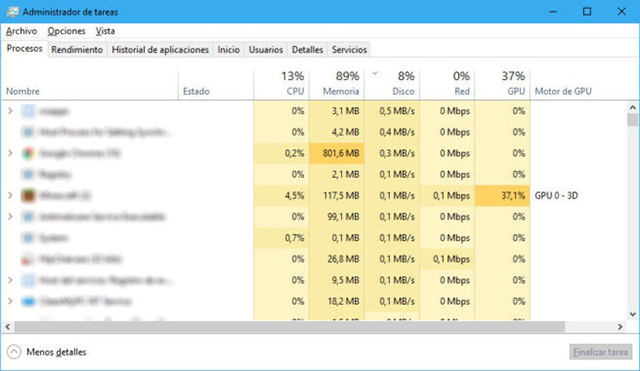Click the sort arrow above the Disco column
640x371 pixels.
tap(375, 74)
